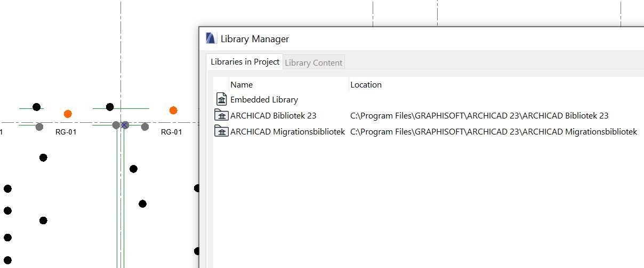Click the ARCHICAD Bibliotek 23 location path

(x=479, y=116)
